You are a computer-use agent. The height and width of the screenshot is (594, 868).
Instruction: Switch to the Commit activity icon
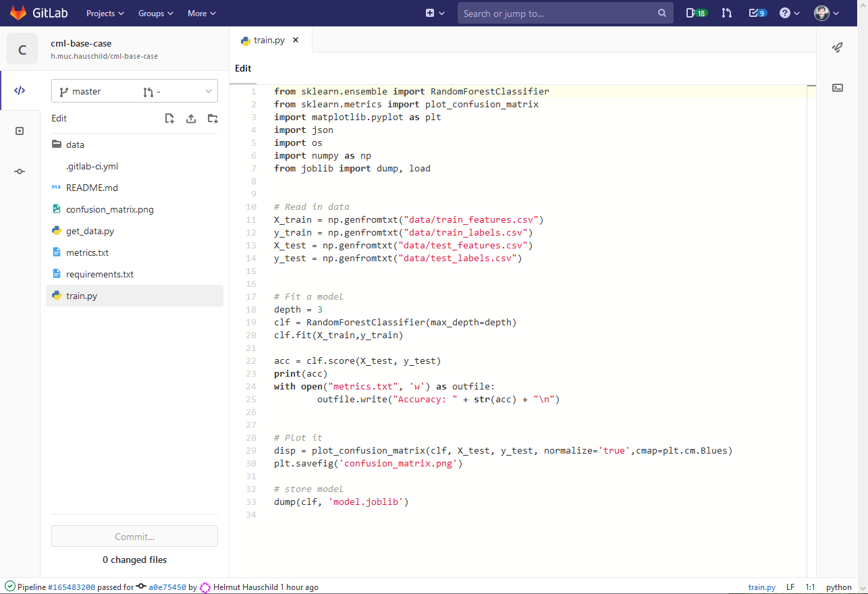click(x=20, y=171)
